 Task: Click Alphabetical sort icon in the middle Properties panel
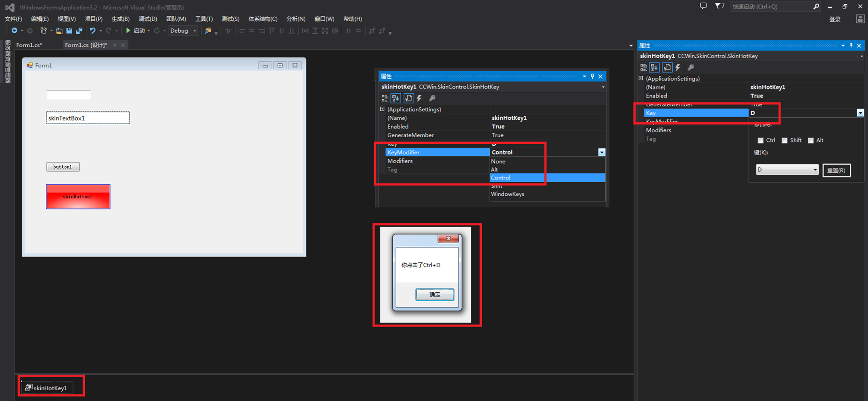396,98
